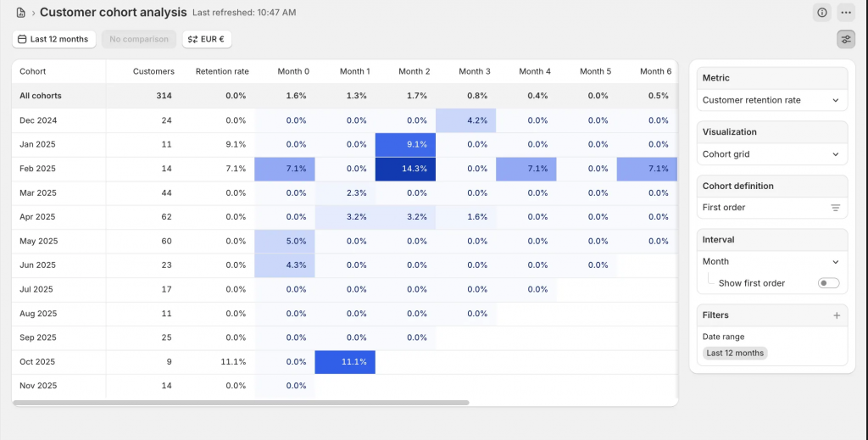Viewport: 868px width, 440px height.
Task: Click the plus icon to add filter
Action: click(836, 315)
